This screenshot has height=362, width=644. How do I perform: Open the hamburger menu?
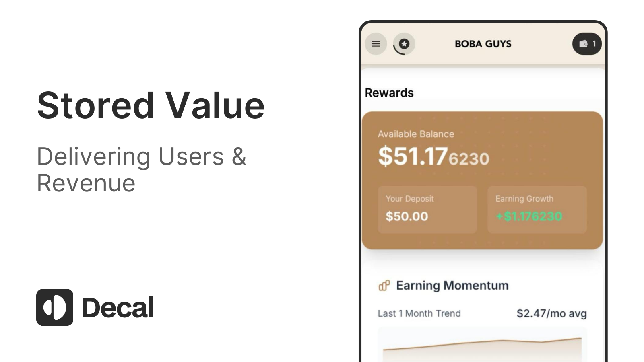[376, 44]
